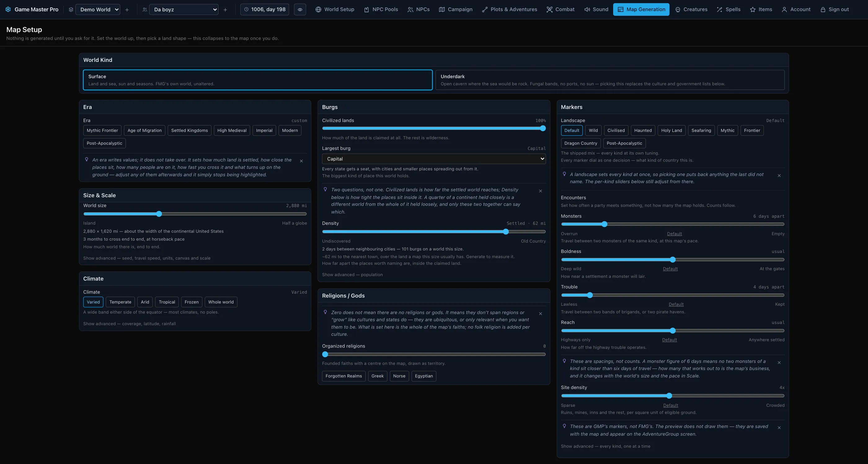Switch to the Campaign tab
This screenshot has width=868, height=464.
[456, 9]
